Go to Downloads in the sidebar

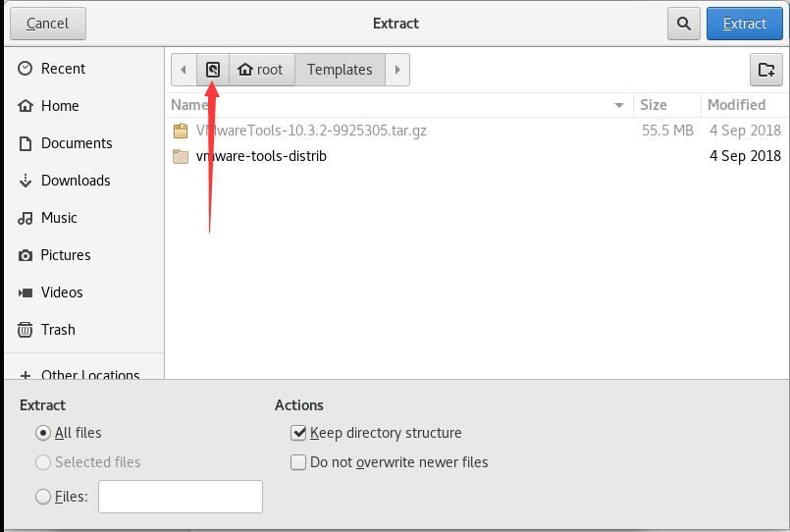click(x=75, y=181)
